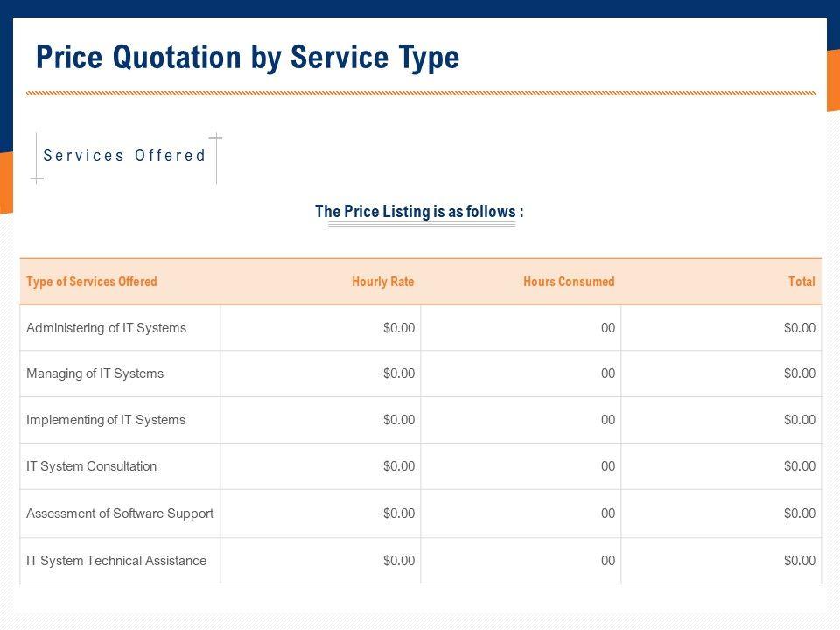The width and height of the screenshot is (840, 630).
Task: Select hours consumed for Managing of IT Systems
Action: click(x=608, y=374)
